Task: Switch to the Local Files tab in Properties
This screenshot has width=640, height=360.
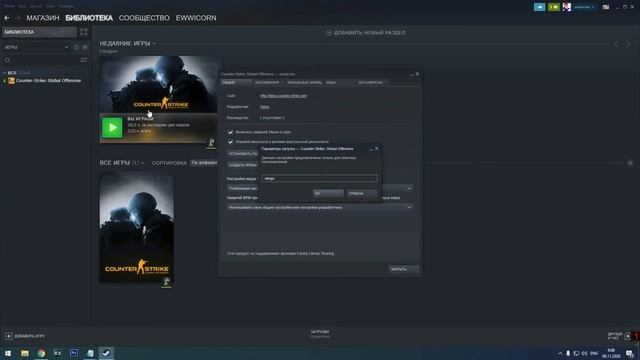Action: pyautogui.click(x=304, y=82)
